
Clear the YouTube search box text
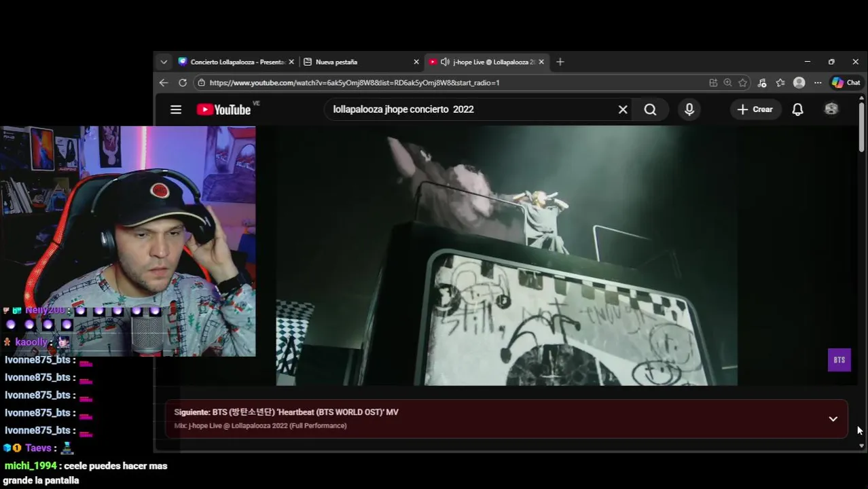tap(623, 109)
